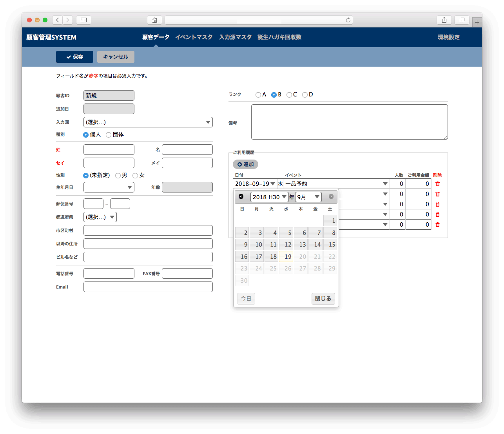Viewport: 504px width, 434px height.
Task: Set gender to 女
Action: pos(135,175)
